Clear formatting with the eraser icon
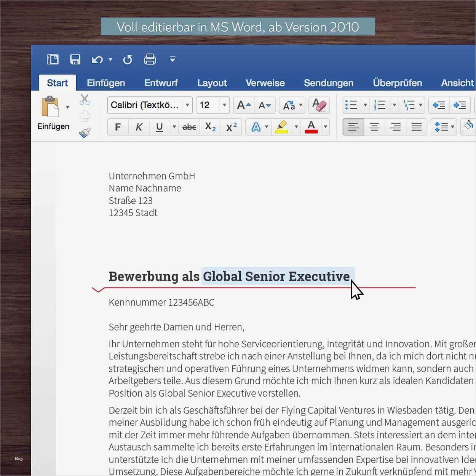Screen dimensions: 476x476 click(x=319, y=105)
